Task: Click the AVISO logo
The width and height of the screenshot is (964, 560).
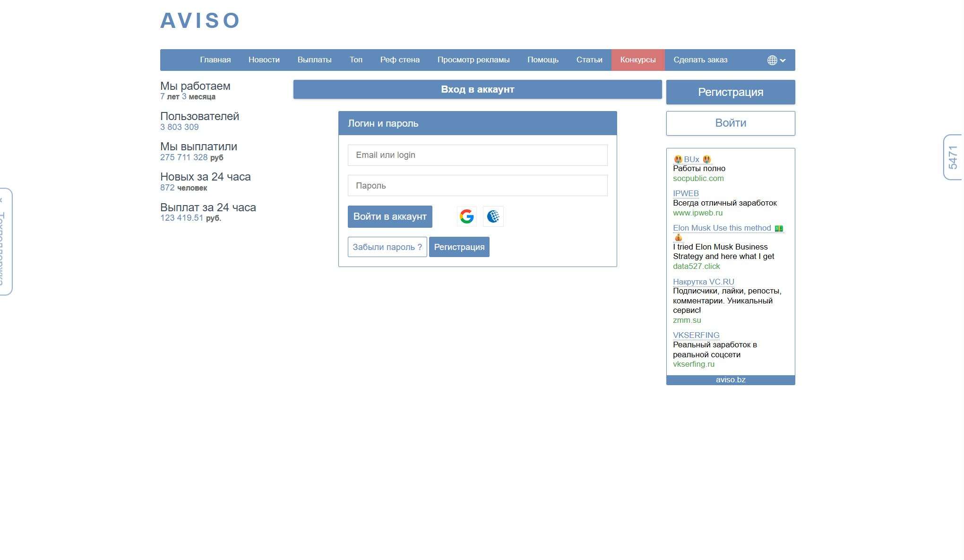Action: (x=200, y=21)
